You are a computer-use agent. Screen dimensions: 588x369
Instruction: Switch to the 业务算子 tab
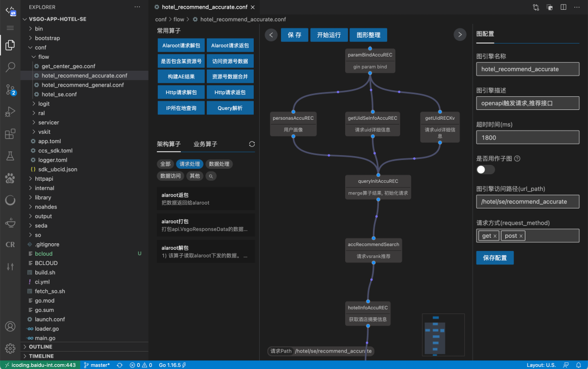click(x=205, y=144)
